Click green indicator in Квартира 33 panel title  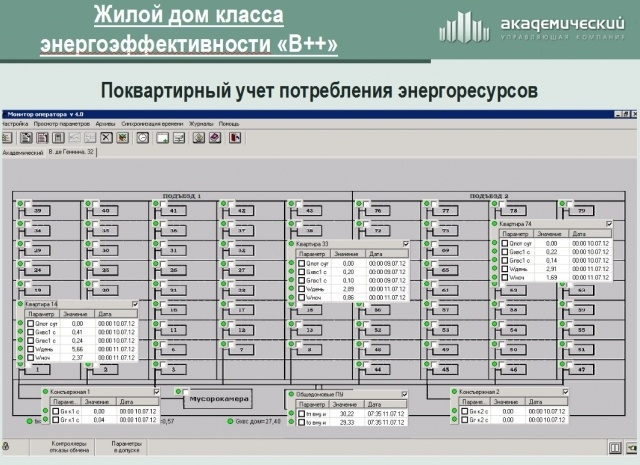pos(291,244)
